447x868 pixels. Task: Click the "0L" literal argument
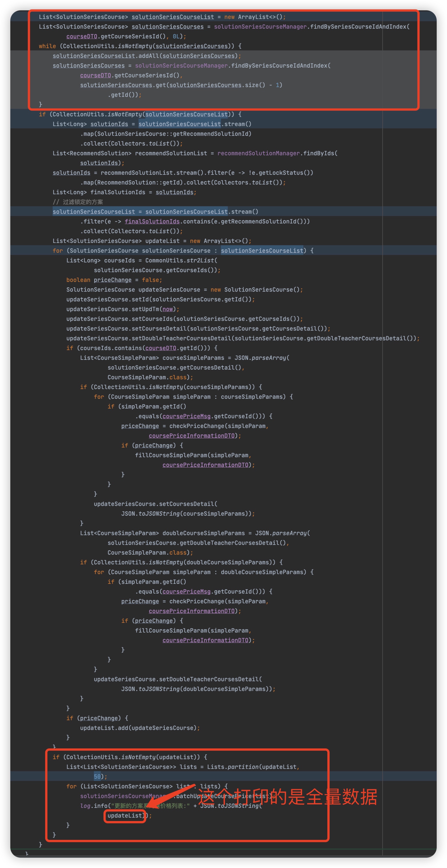tap(176, 36)
